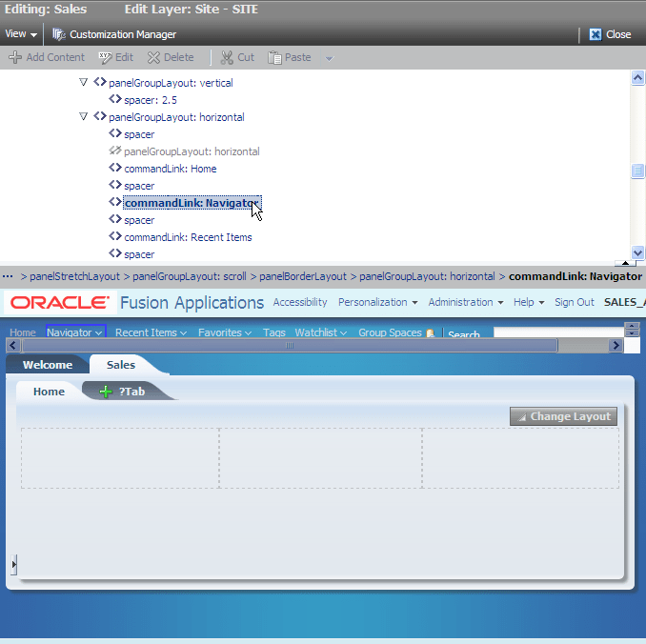Click tree scrollbar down arrow
Screen dimensions: 646x644
637,252
